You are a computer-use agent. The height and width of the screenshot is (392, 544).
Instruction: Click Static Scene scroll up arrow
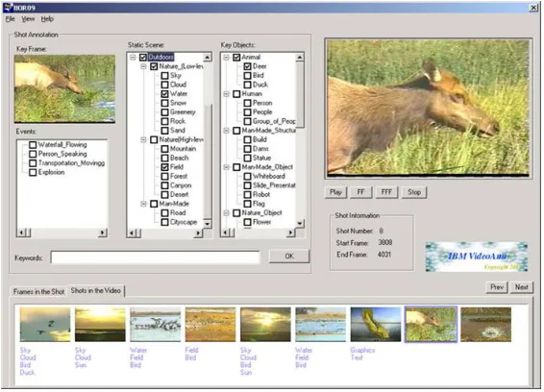pyautogui.click(x=207, y=57)
